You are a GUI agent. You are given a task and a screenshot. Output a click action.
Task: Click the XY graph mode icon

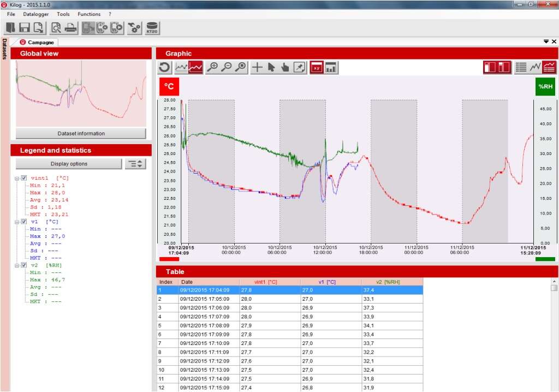[317, 67]
